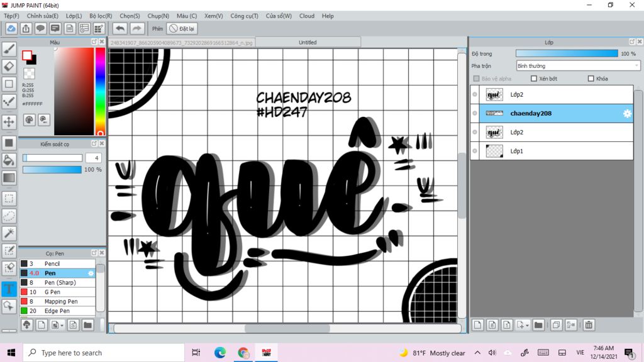This screenshot has width=644, height=362.
Task: Open the Công cụ(T) menu
Action: coord(244,16)
